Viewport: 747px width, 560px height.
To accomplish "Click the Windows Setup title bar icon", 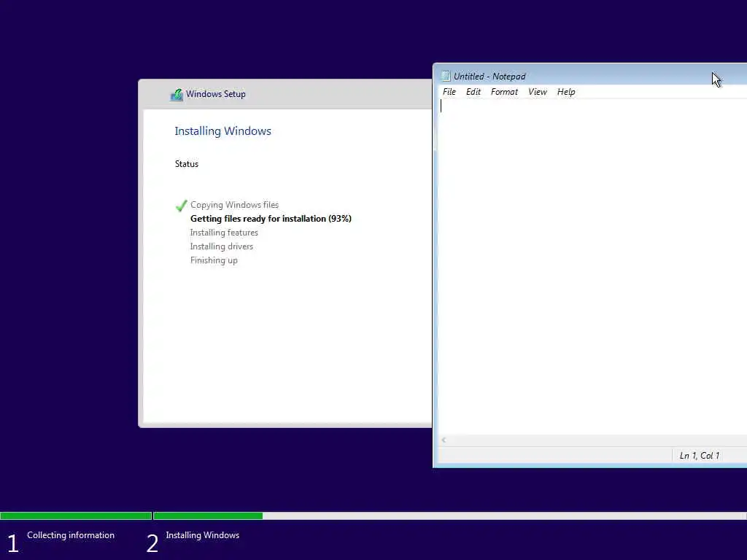I will 177,94.
